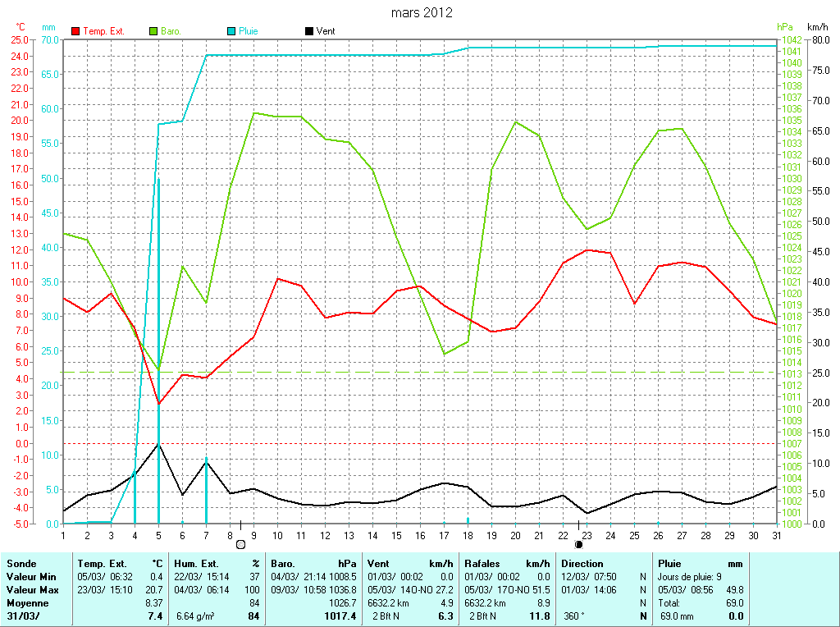Click the Hum. Ext. column header
The width and height of the screenshot is (840, 627).
[x=196, y=564]
